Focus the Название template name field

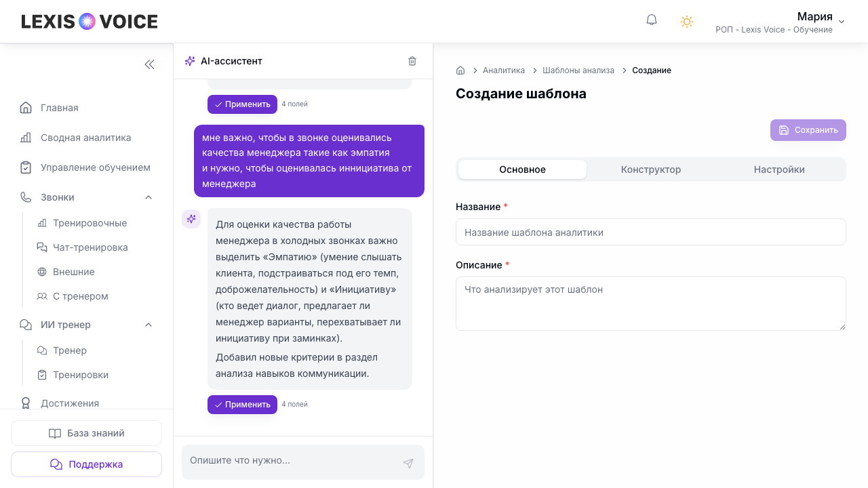[651, 232]
